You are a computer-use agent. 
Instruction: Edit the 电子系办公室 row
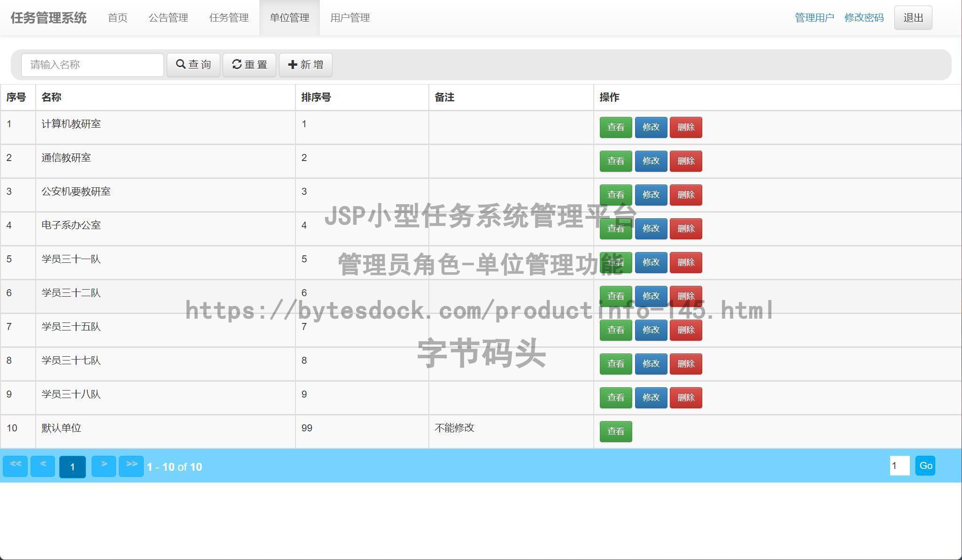(x=651, y=229)
